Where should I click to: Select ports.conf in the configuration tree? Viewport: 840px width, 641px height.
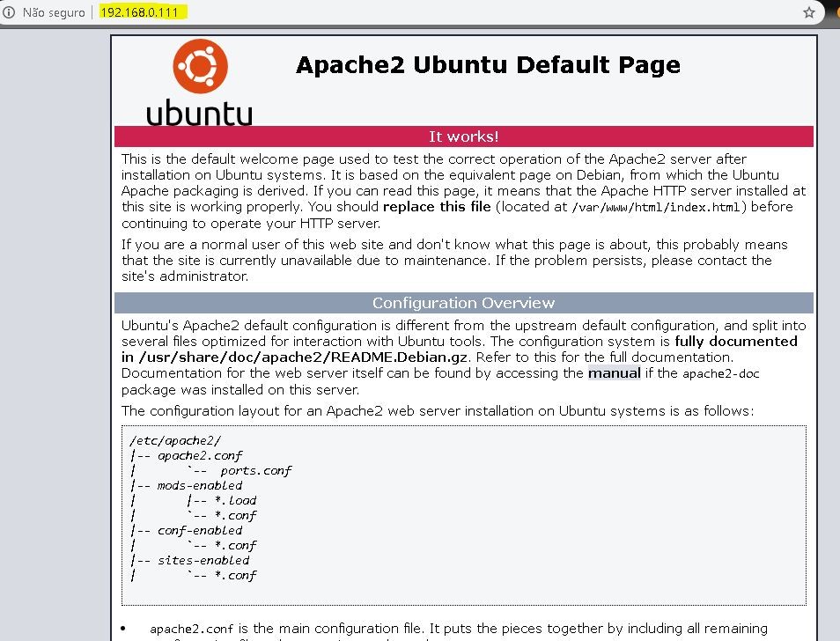click(x=255, y=470)
